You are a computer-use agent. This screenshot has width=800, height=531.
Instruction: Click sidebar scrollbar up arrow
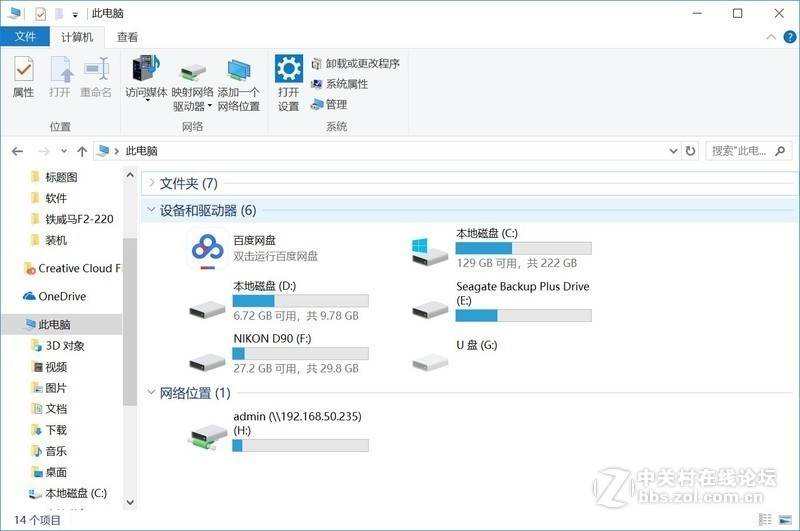click(x=130, y=175)
